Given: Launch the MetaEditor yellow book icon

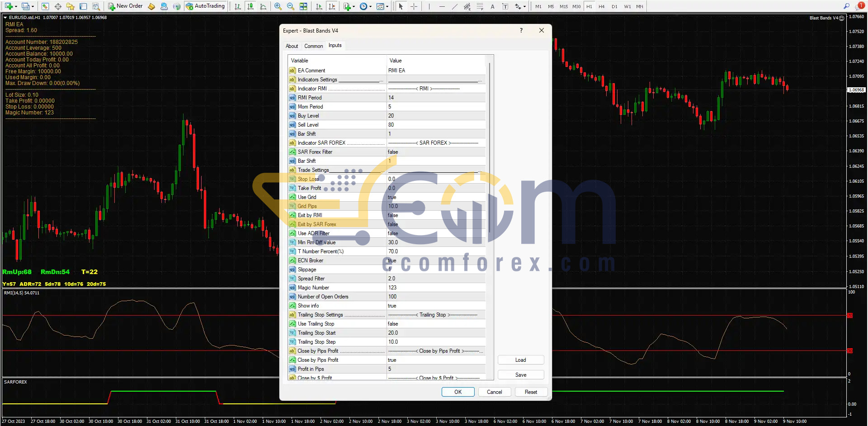Looking at the screenshot, I should coord(151,6).
